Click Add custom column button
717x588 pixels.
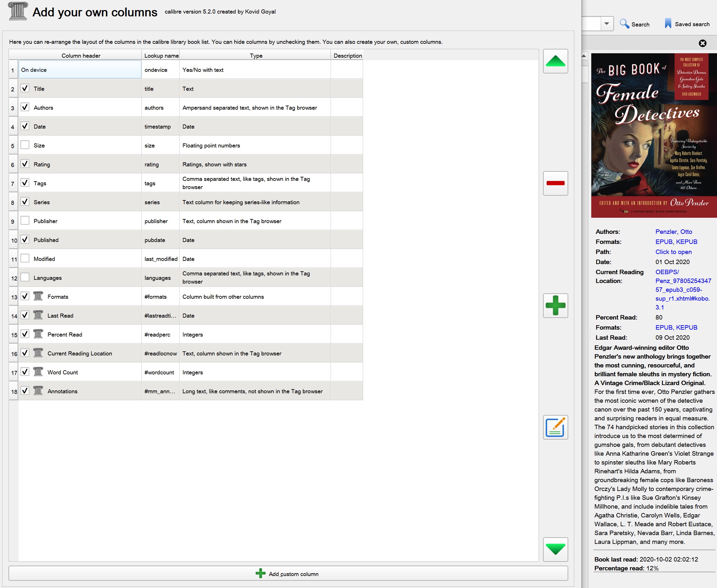tap(288, 574)
